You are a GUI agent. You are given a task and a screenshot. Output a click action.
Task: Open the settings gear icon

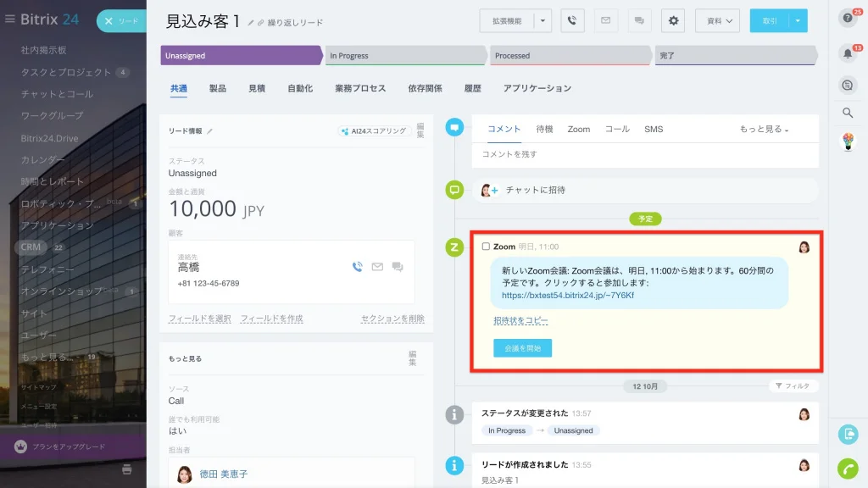[x=673, y=21]
